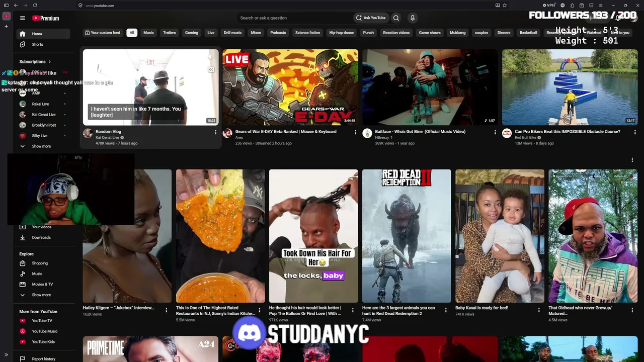Open options for Hailey Kilgore Jukebox short
644x362 pixels.
(166, 310)
